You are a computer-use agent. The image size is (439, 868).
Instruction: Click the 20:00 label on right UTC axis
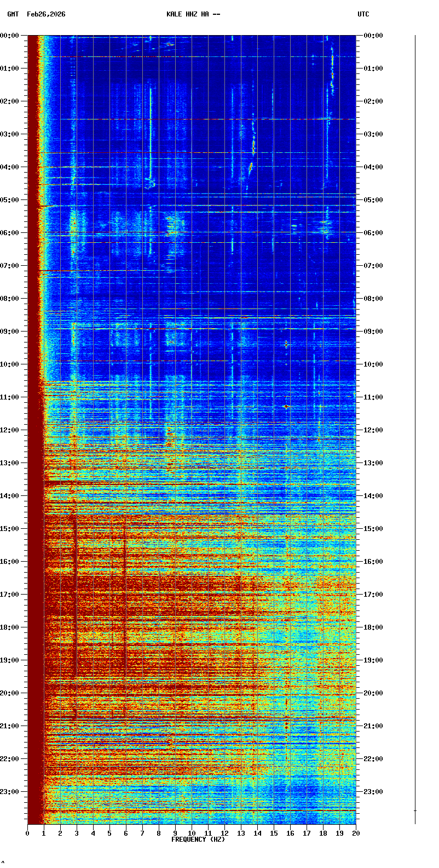click(x=374, y=693)
